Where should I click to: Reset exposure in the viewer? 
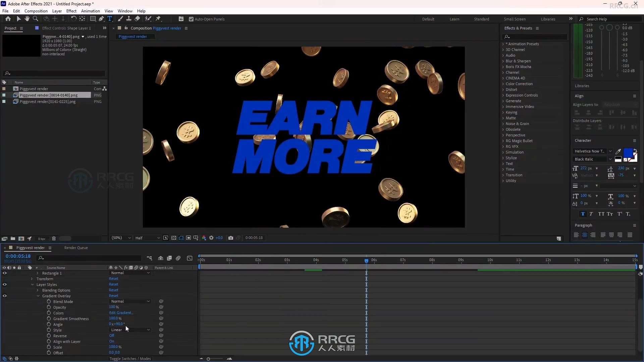pos(211,238)
